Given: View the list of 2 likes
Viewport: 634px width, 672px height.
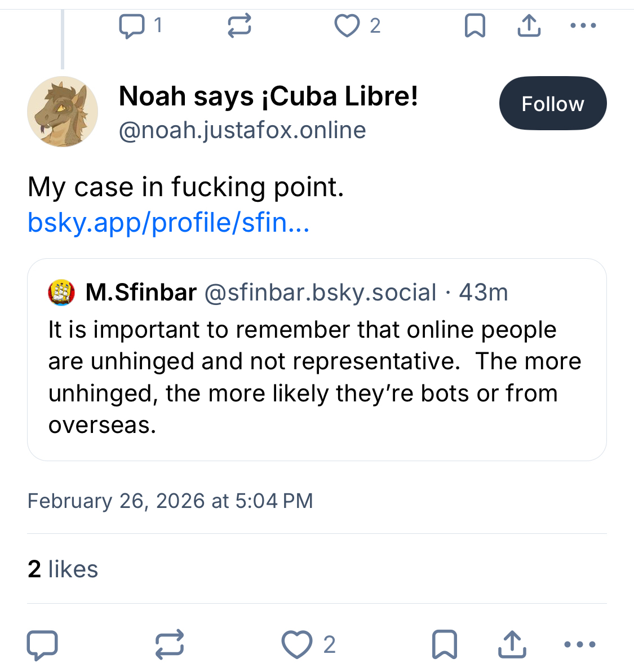Looking at the screenshot, I should (x=63, y=569).
